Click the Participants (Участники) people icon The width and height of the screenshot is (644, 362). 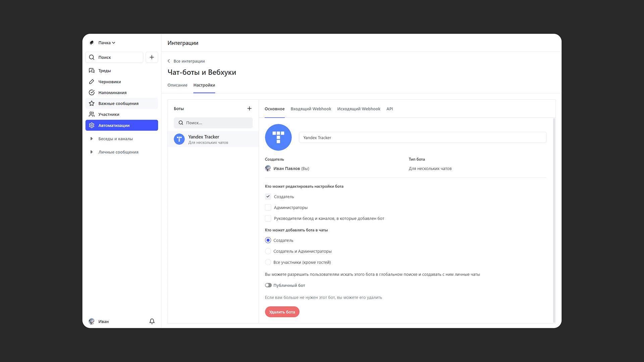[92, 114]
